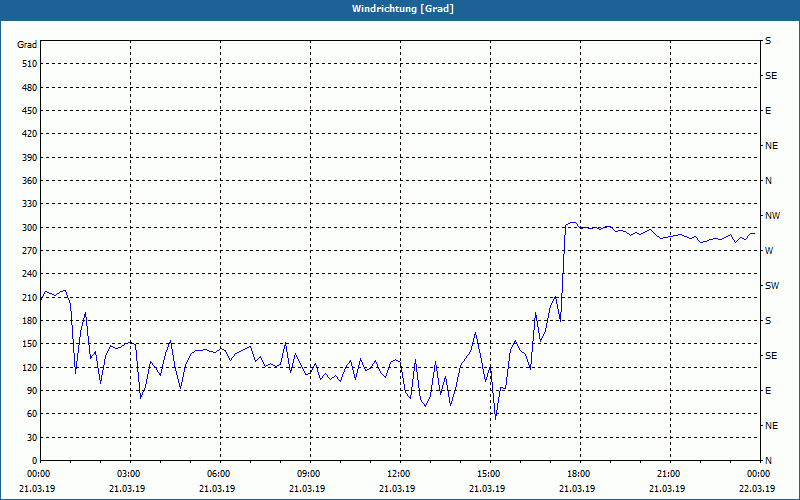Select the "60" y-axis tick label

tap(32, 414)
